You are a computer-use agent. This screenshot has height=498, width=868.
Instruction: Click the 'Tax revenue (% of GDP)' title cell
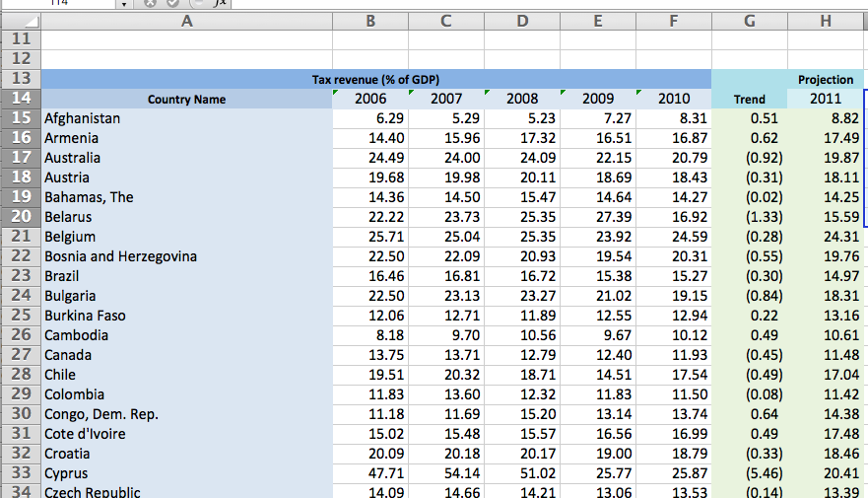coord(375,79)
